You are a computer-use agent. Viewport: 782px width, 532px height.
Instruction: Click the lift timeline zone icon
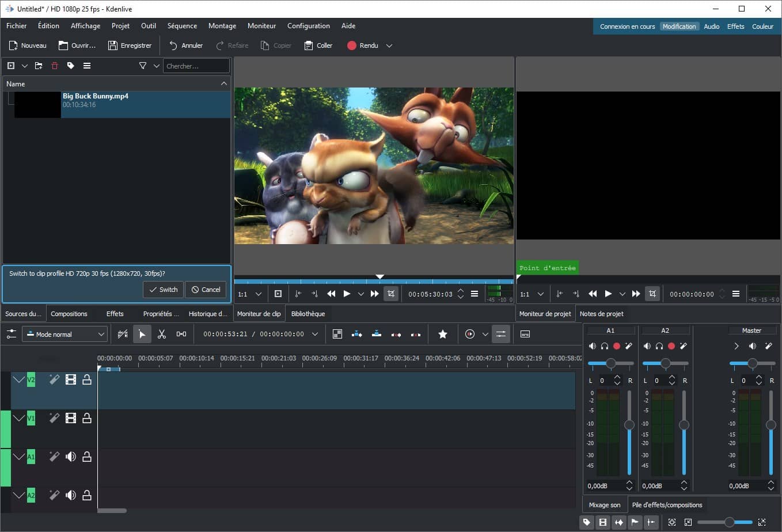tap(416, 334)
